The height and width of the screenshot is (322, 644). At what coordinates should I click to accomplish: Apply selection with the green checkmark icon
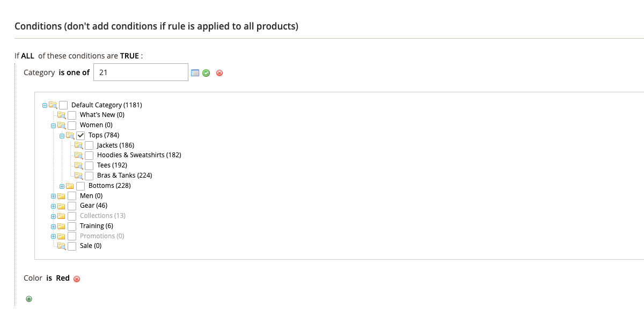[x=206, y=72]
